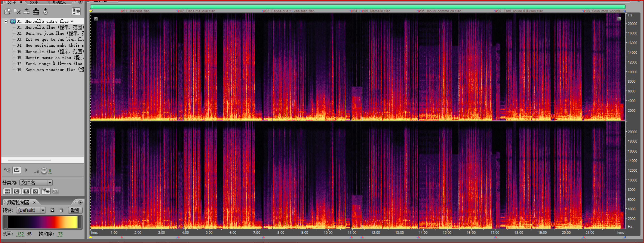
Task: Select 05. Marcelle.flac cue in file list
Action: point(50,52)
